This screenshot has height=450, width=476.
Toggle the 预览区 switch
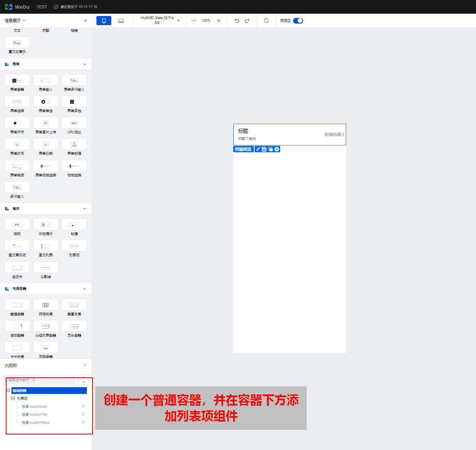coord(298,21)
